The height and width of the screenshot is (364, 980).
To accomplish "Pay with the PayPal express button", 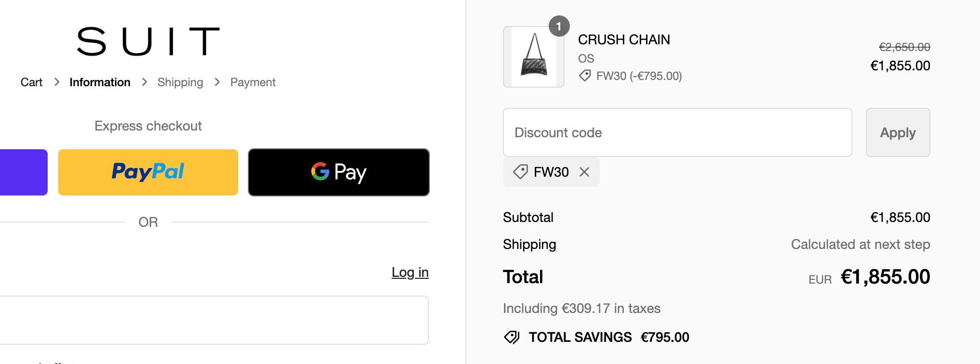I will (148, 172).
